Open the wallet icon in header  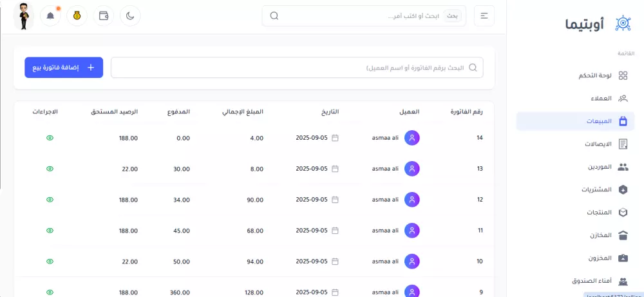tap(104, 15)
